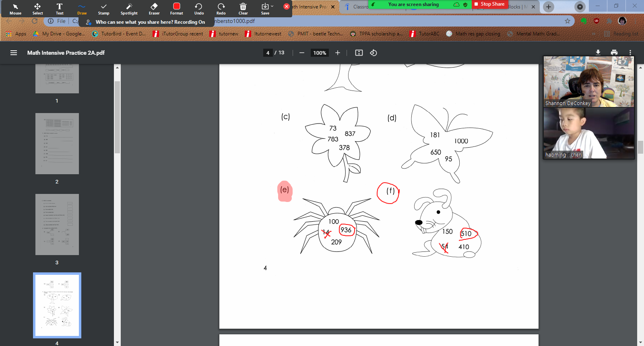Click the number 936 in spider
This screenshot has height=346, width=644.
coord(346,230)
